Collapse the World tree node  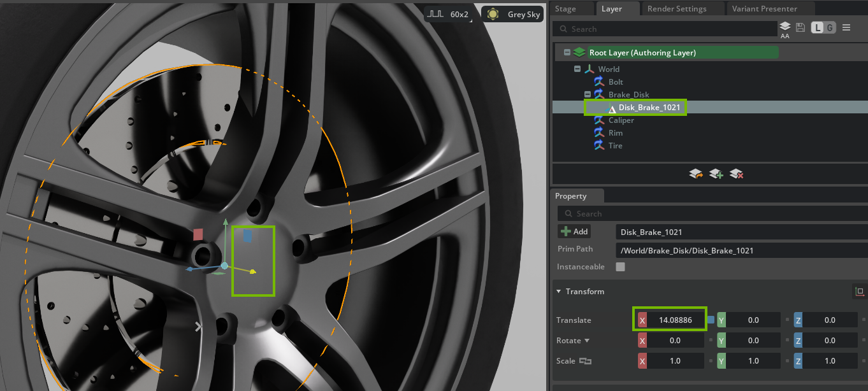577,69
